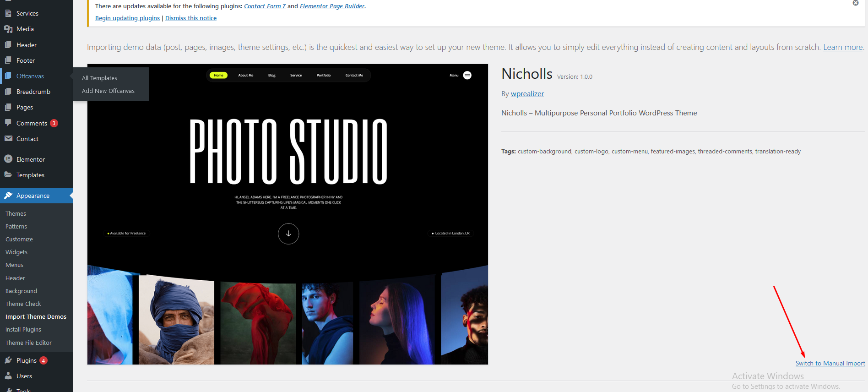Open the Offcanvas menu label
The height and width of the screenshot is (392, 868).
point(30,76)
